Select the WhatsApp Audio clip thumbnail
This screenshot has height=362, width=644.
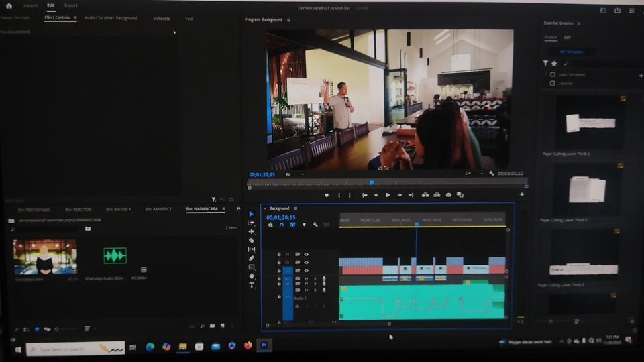pos(115,256)
